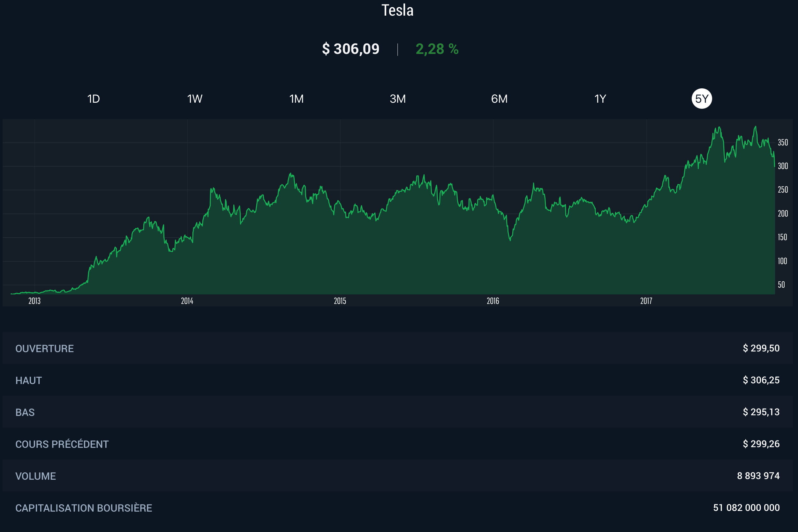Click the 350 y-axis label
The height and width of the screenshot is (532, 798).
pyautogui.click(x=783, y=143)
